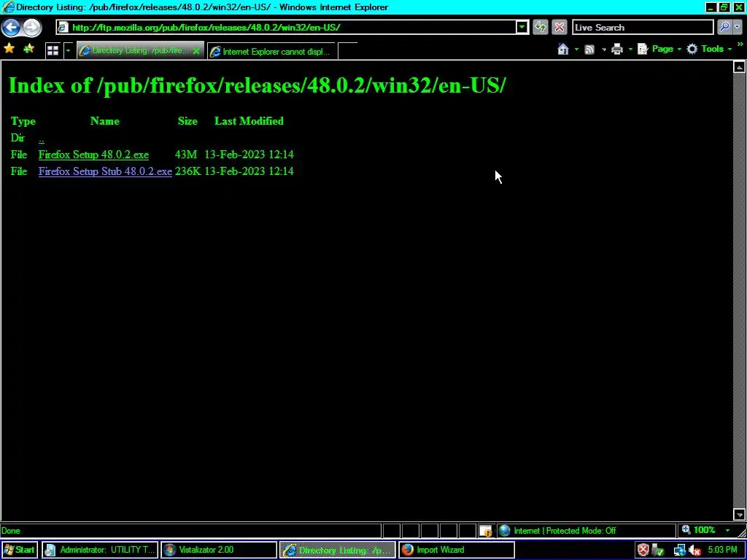Open the parent directory '..' link
Viewport: 747px width, 560px height.
click(42, 139)
